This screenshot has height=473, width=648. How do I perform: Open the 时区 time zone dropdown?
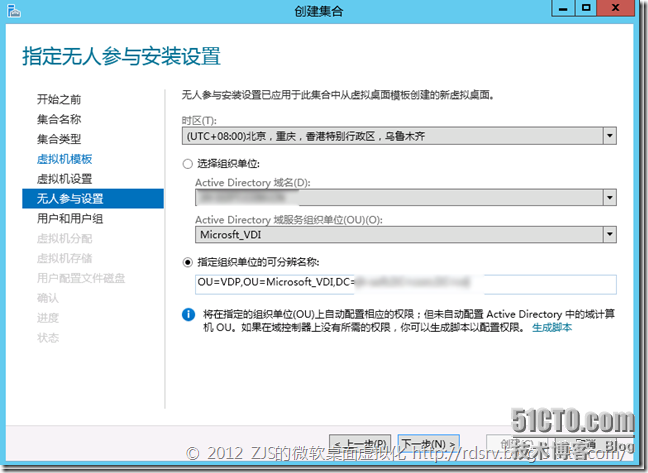click(399, 136)
